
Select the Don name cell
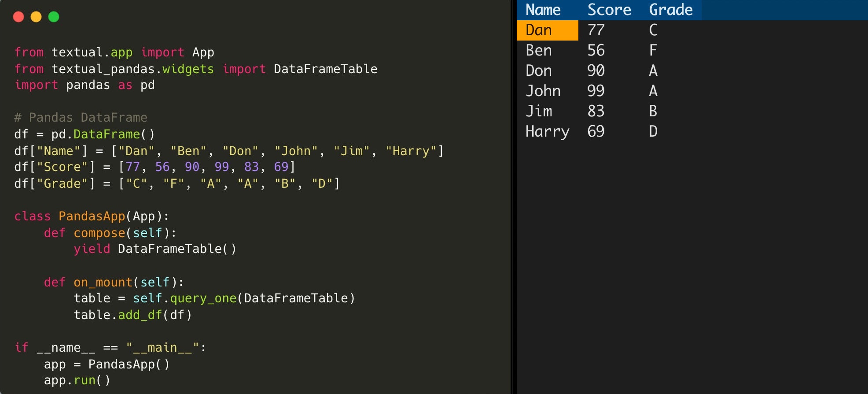tap(539, 71)
